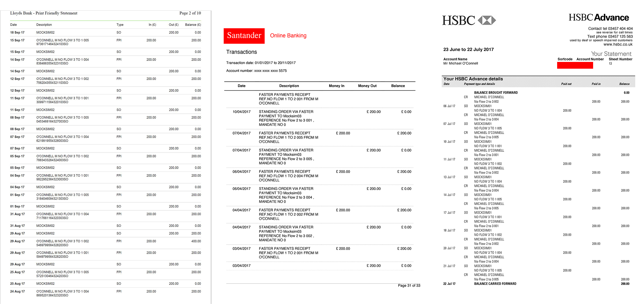Screen dimensions: 644x304
Task: Click the 'Paid in' column header in HSBC
Action: (x=596, y=84)
